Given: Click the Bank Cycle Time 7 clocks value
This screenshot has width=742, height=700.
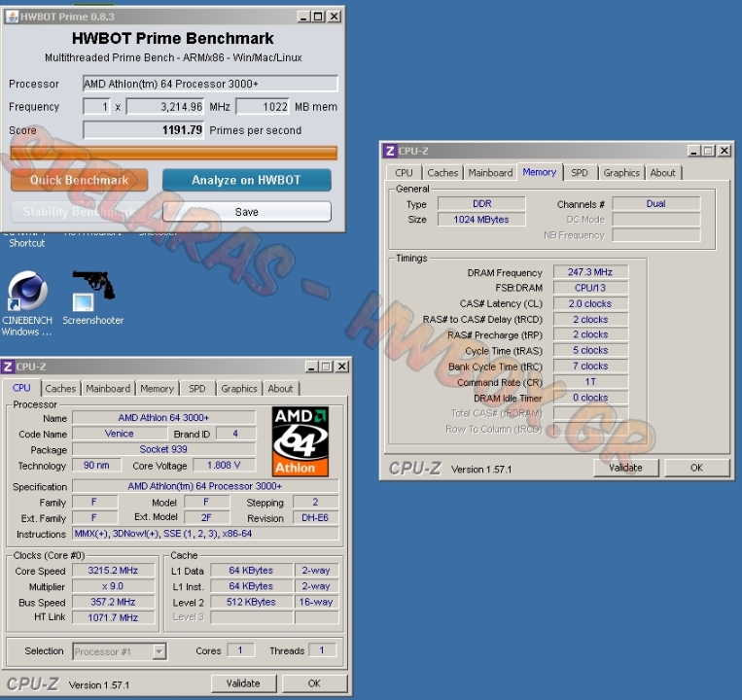Looking at the screenshot, I should point(590,367).
